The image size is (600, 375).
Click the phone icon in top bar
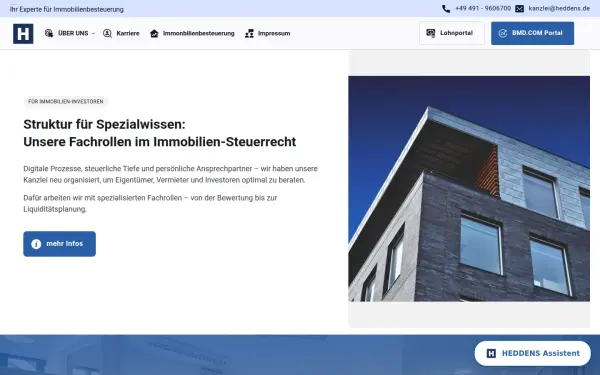point(446,8)
